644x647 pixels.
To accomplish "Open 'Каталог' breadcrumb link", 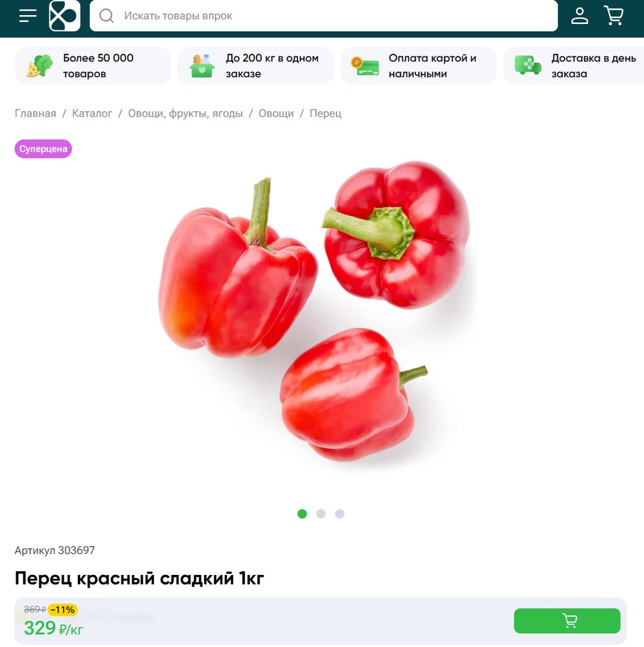I will click(92, 114).
